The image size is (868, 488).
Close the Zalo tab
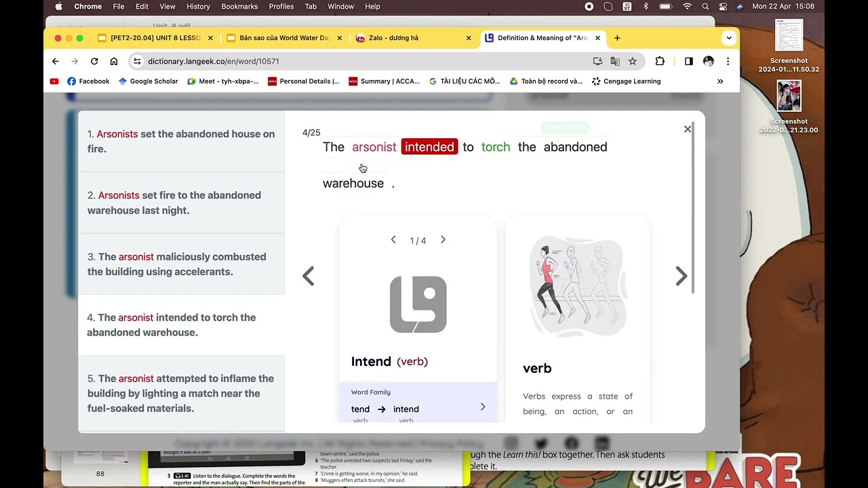coord(469,38)
